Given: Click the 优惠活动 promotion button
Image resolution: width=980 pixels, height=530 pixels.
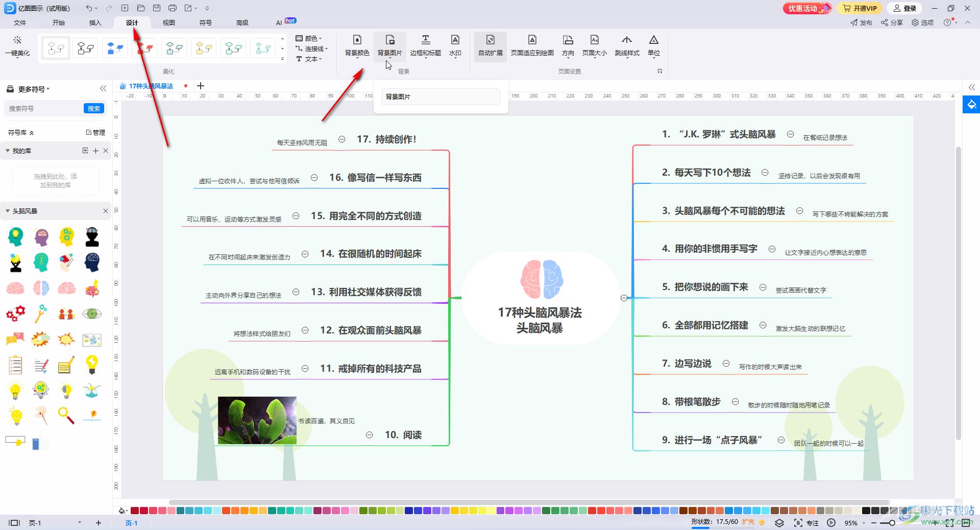Looking at the screenshot, I should 807,8.
